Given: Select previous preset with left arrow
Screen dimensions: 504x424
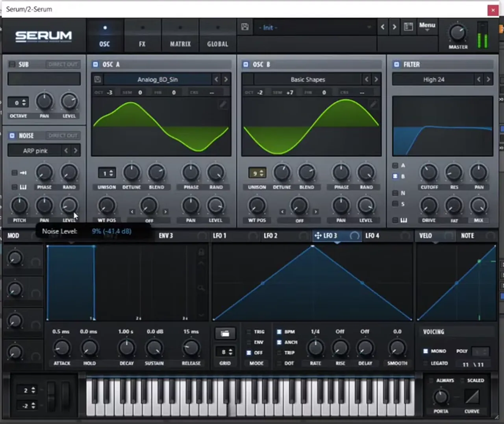Looking at the screenshot, I should (x=382, y=27).
